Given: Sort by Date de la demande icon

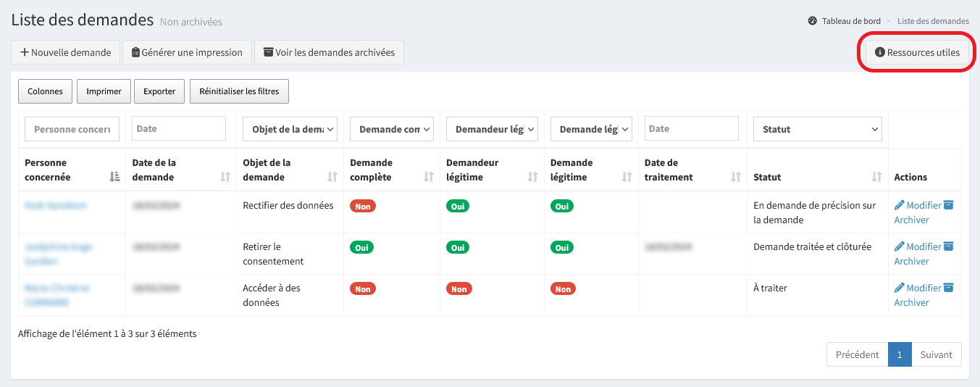Looking at the screenshot, I should [x=225, y=177].
